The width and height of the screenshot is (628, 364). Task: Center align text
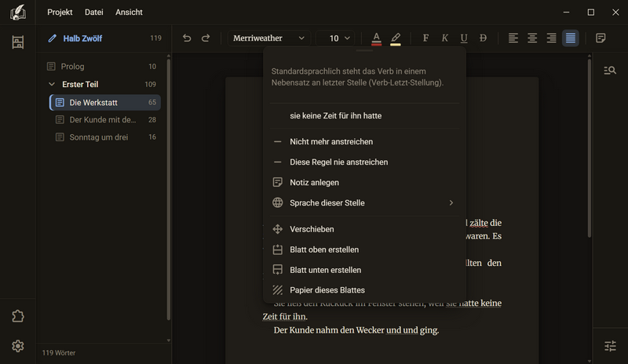point(532,38)
